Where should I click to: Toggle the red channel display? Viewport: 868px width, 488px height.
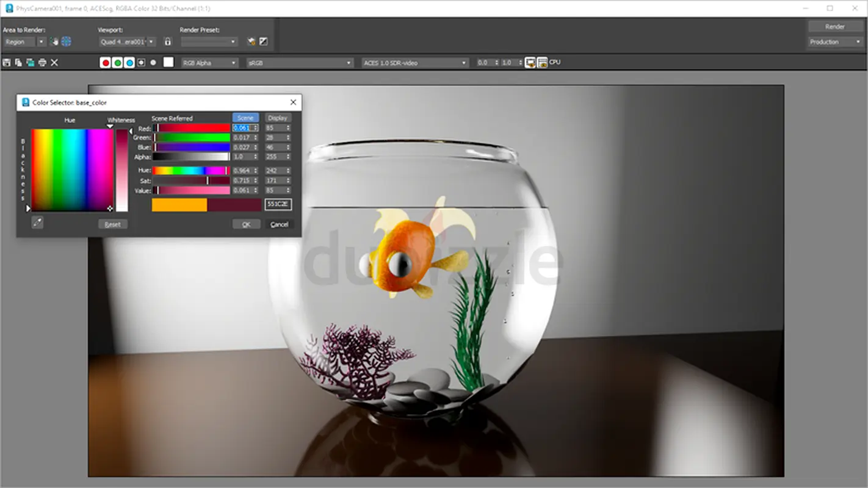[106, 63]
